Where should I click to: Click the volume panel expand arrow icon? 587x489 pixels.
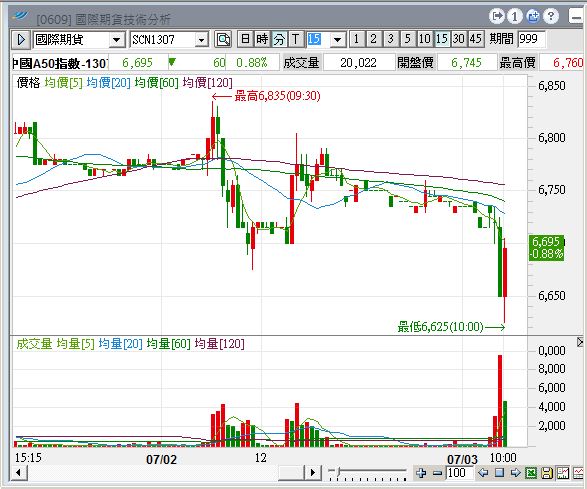point(580,342)
